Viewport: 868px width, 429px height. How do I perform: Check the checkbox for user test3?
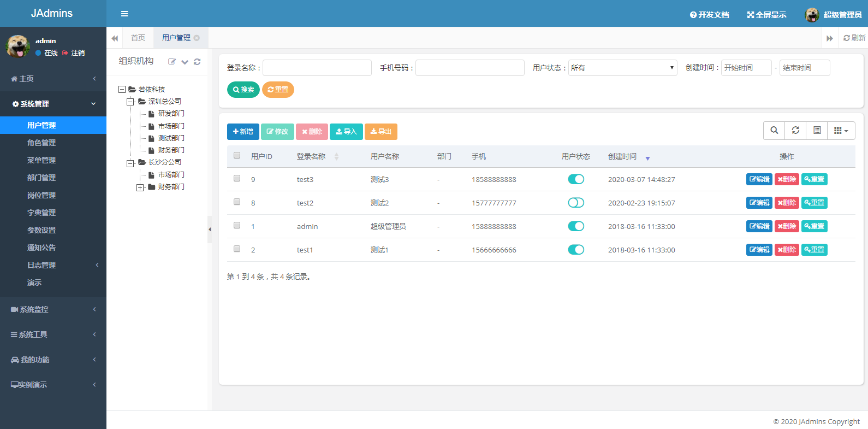(237, 178)
